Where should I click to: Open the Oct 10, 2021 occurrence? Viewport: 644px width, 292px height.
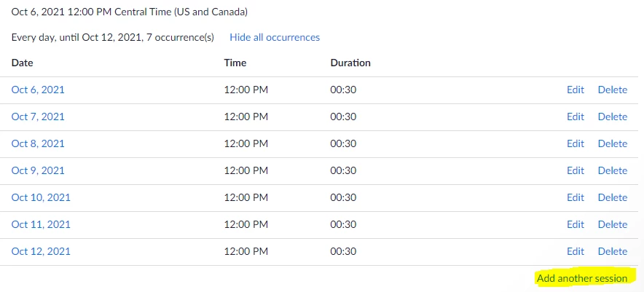[x=41, y=197]
